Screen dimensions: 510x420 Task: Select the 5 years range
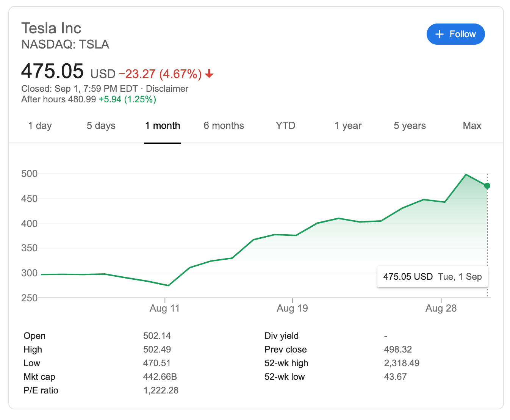point(410,126)
